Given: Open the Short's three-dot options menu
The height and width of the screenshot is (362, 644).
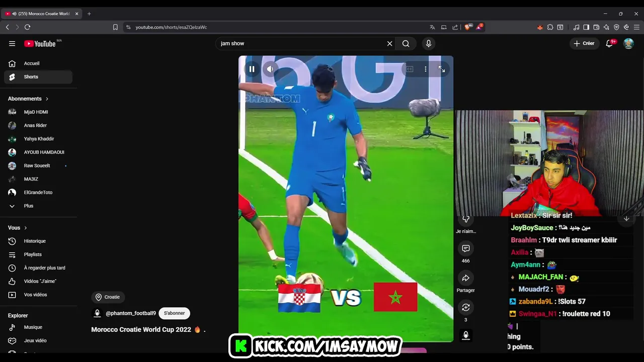Looking at the screenshot, I should coord(426,69).
